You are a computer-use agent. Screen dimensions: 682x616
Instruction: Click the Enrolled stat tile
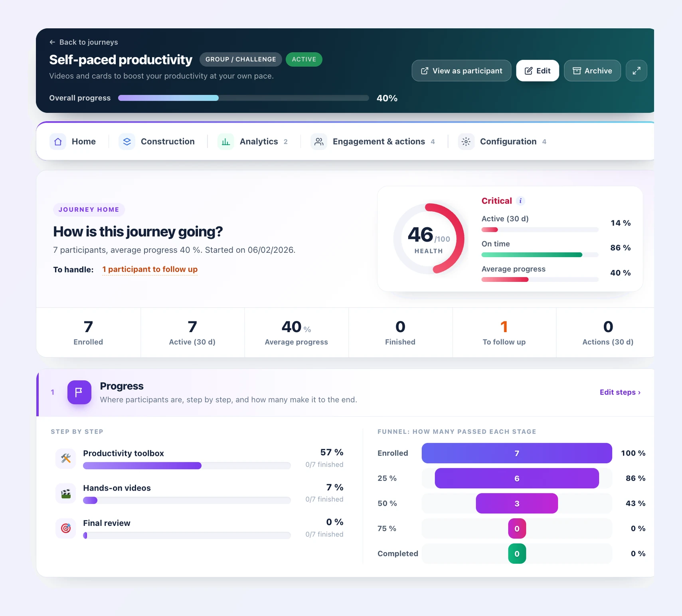click(88, 333)
